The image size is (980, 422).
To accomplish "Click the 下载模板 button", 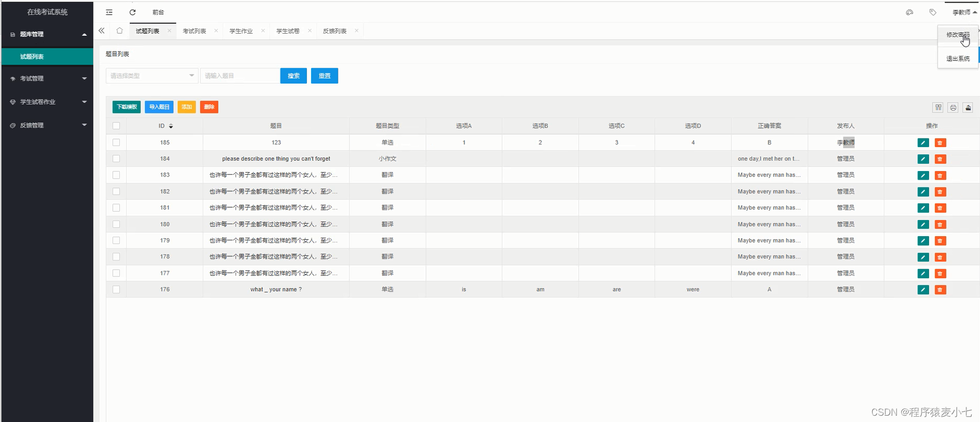I will click(127, 107).
